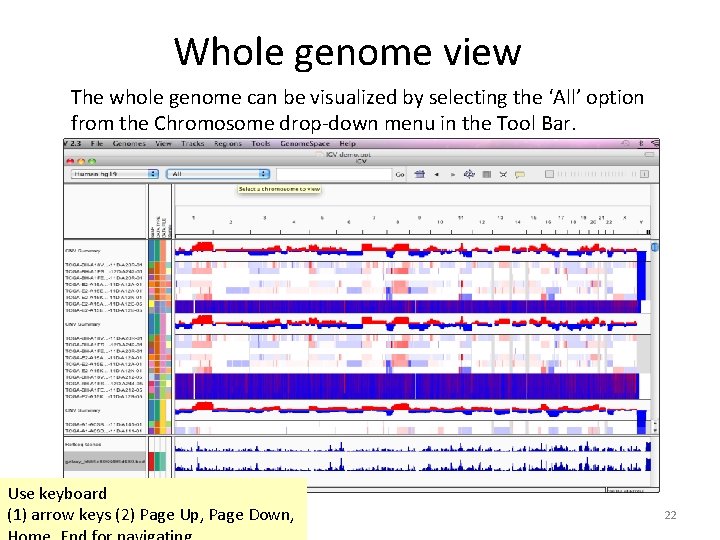The width and height of the screenshot is (720, 540).
Task: Click the forward arrow in the IGV toolbar
Action: [453, 174]
